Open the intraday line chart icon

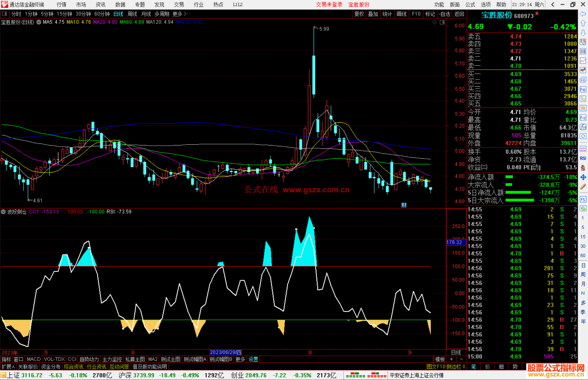[x=583, y=61]
